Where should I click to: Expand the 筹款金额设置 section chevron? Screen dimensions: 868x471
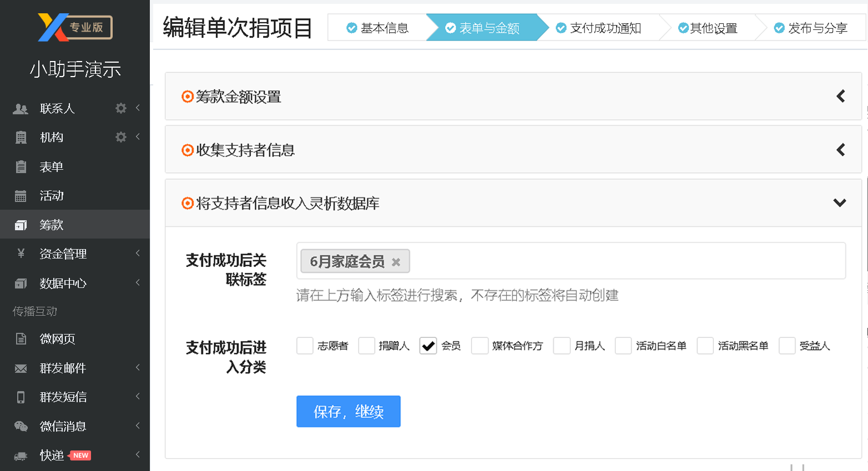click(841, 97)
